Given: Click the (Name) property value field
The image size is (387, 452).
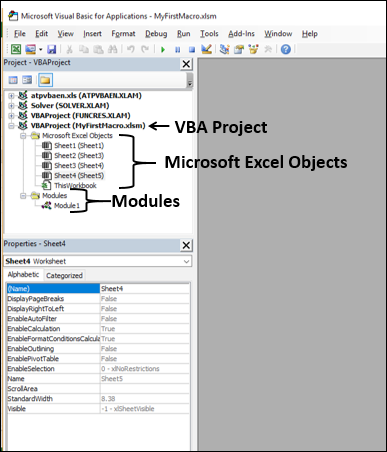Looking at the screenshot, I should point(145,289).
